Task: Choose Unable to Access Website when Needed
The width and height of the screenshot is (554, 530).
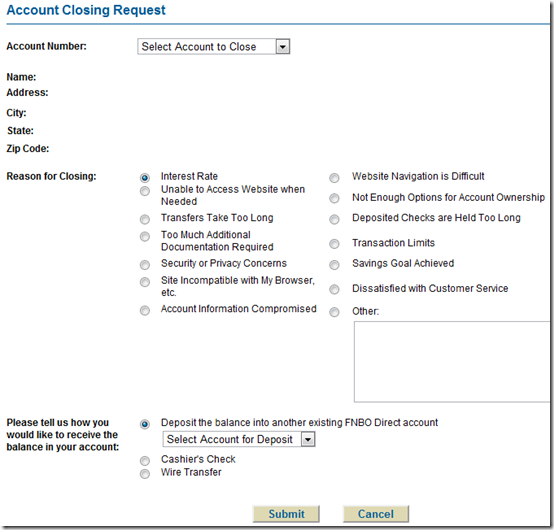Action: pos(145,191)
